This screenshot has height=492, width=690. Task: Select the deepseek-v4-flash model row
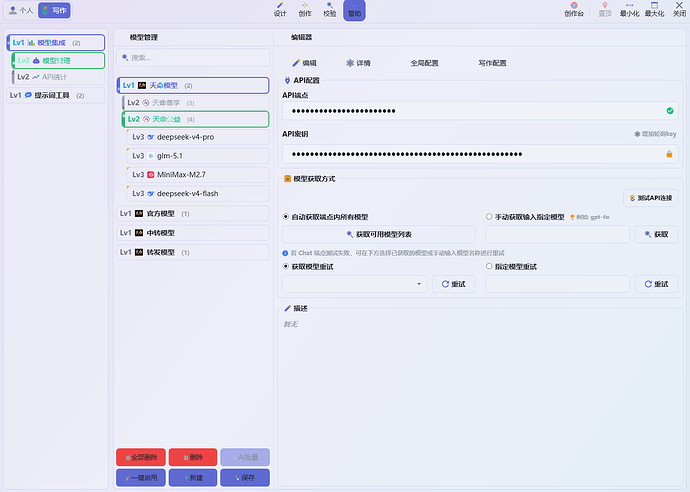point(198,194)
